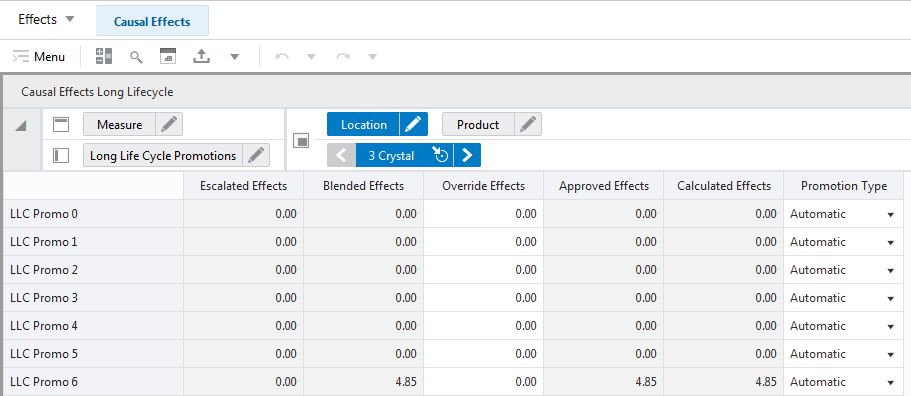The width and height of the screenshot is (911, 396).
Task: Edit the Product dimension pencil icon
Action: 528,124
